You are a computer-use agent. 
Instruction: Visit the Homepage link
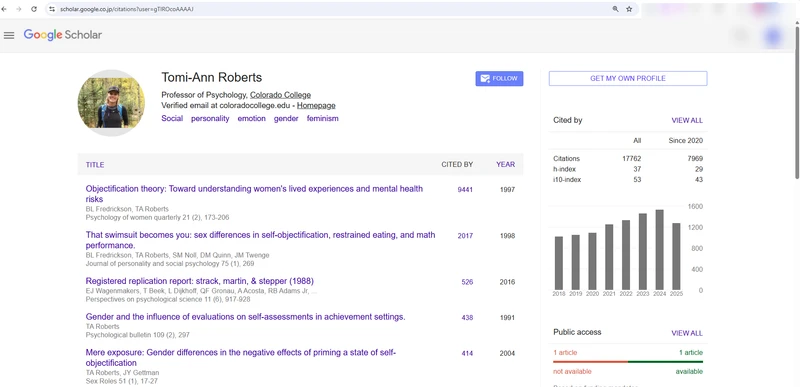coord(316,106)
